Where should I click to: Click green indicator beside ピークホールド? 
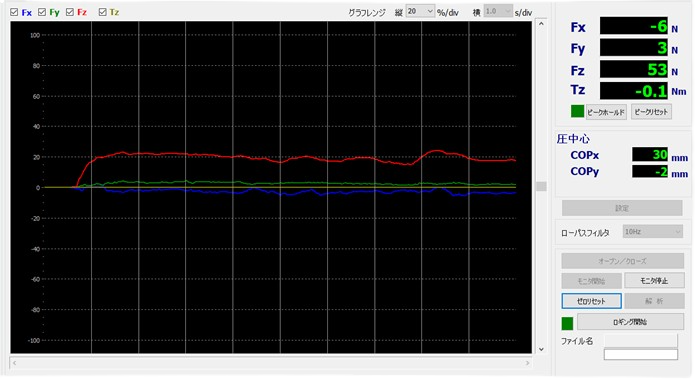tap(577, 111)
